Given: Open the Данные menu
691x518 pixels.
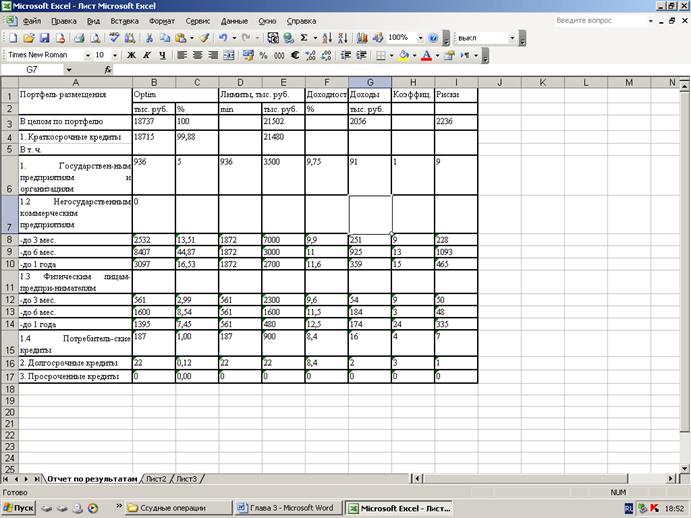Looking at the screenshot, I should [x=234, y=21].
